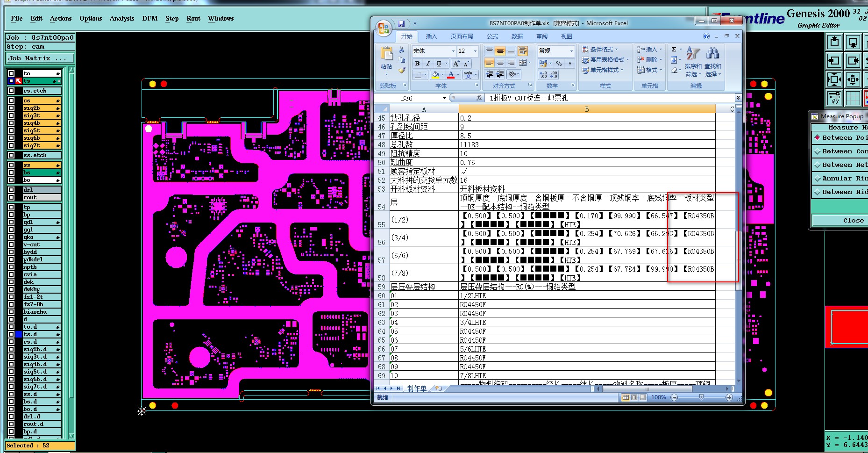The width and height of the screenshot is (868, 453).
Task: Expand the Name Box dropdown next to B36
Action: click(x=444, y=98)
